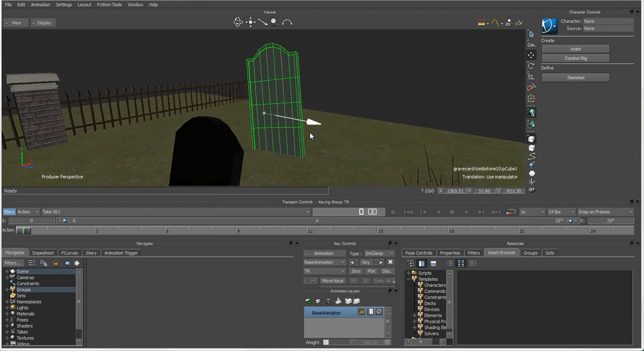The width and height of the screenshot is (644, 351).
Task: Click the viewer Orbit camera icon
Action: (x=238, y=23)
